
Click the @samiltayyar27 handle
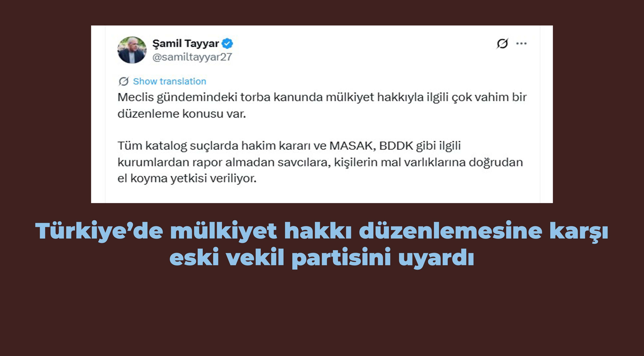coord(192,57)
